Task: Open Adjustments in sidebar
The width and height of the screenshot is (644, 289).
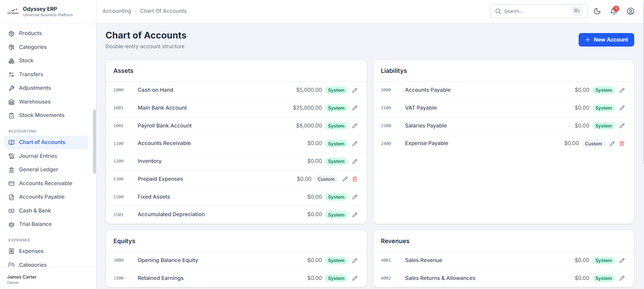Action: [46, 88]
